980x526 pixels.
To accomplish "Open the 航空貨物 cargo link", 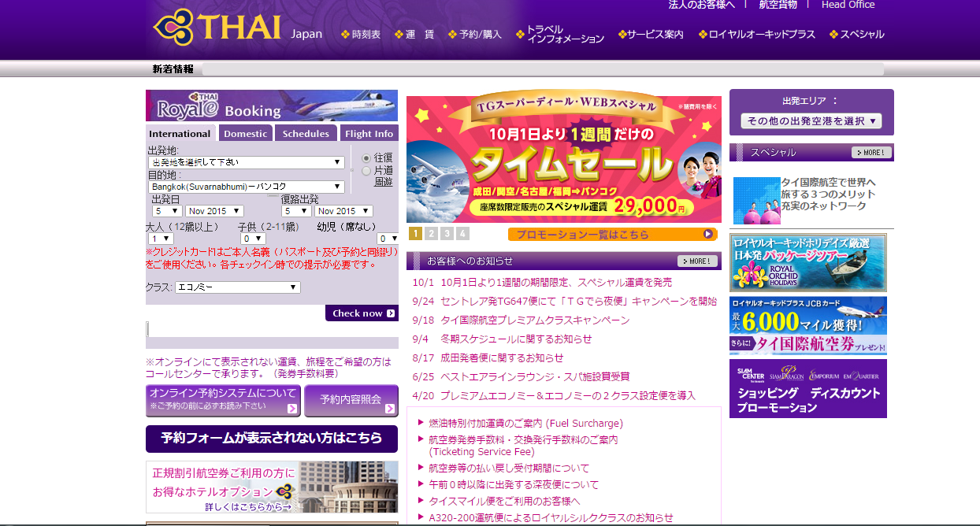I will coord(778,5).
